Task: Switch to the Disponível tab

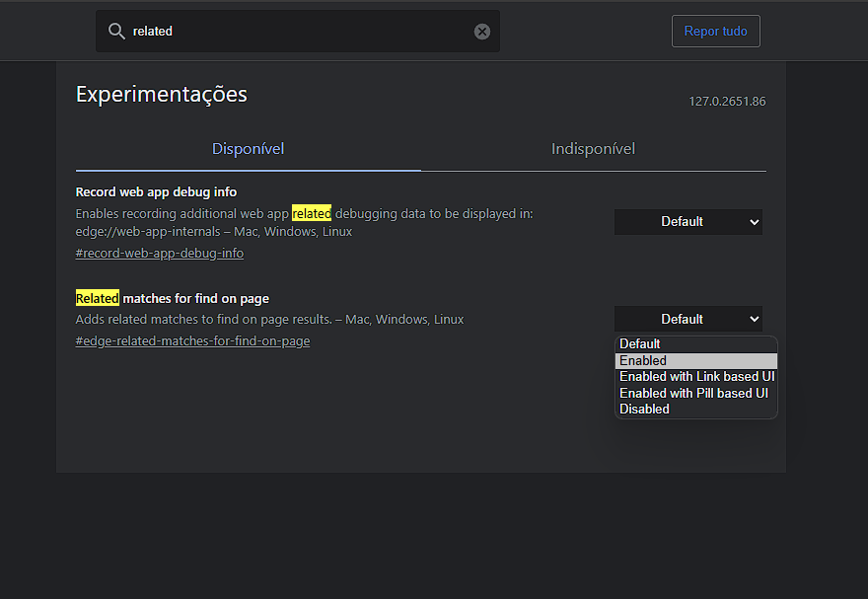Action: click(248, 149)
